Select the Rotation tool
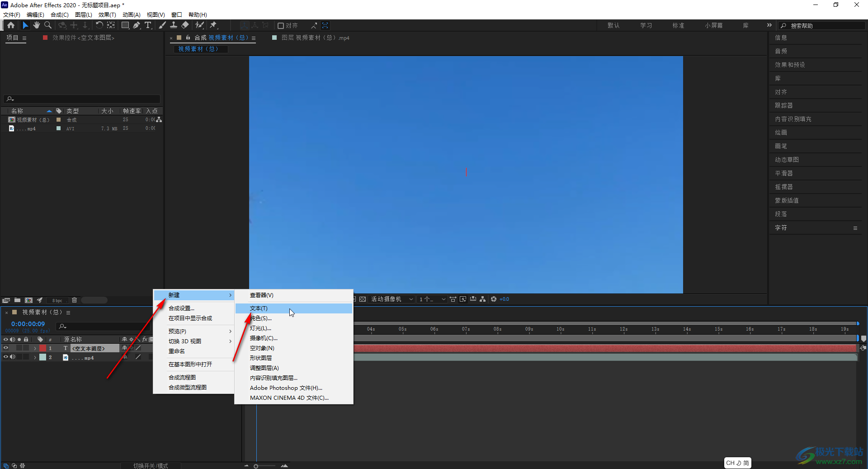Image resolution: width=868 pixels, height=469 pixels. [99, 25]
